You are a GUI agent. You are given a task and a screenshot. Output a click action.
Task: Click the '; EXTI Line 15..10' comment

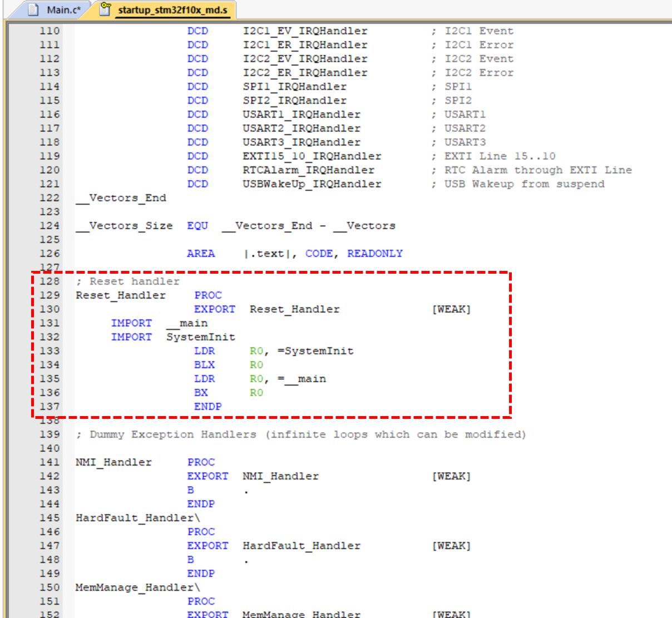point(493,156)
